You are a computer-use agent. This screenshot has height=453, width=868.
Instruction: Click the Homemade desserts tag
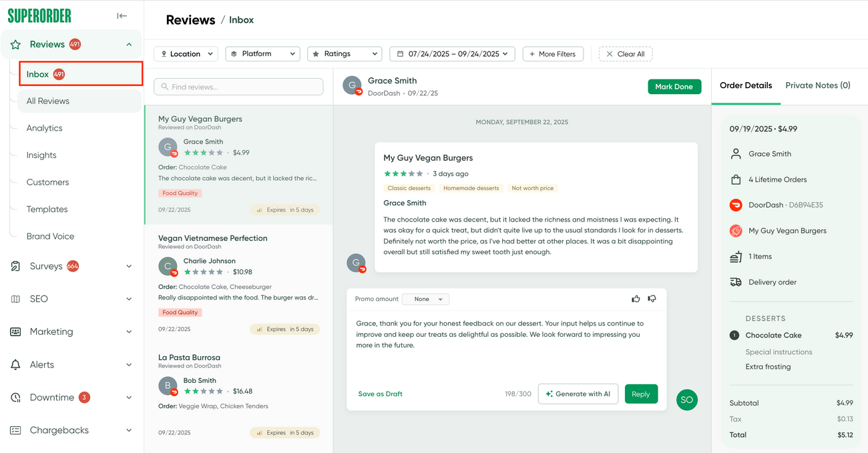point(471,188)
